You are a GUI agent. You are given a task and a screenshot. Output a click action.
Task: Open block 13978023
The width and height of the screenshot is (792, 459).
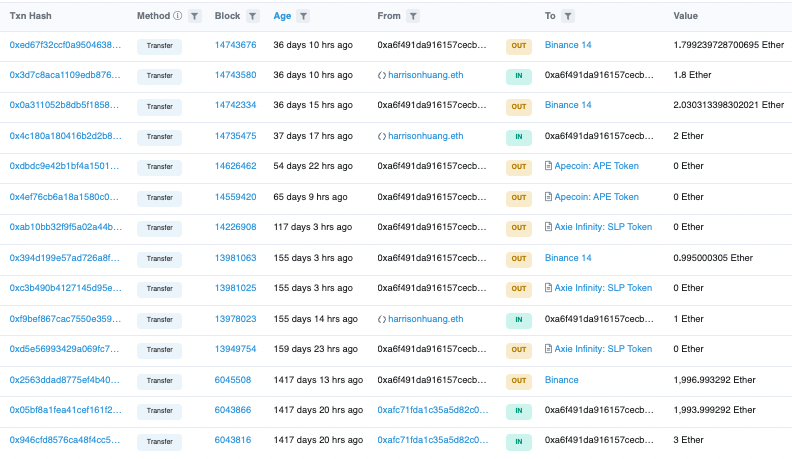point(235,319)
